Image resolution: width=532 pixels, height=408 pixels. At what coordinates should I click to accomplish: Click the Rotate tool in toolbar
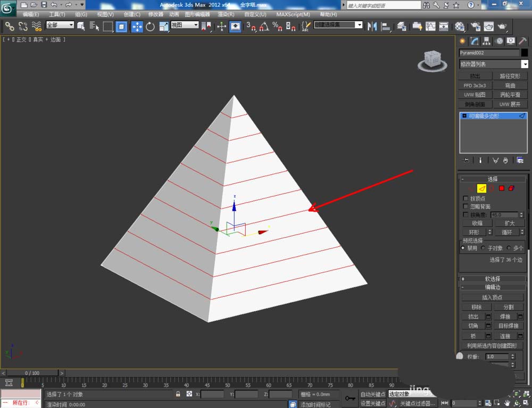click(x=150, y=26)
